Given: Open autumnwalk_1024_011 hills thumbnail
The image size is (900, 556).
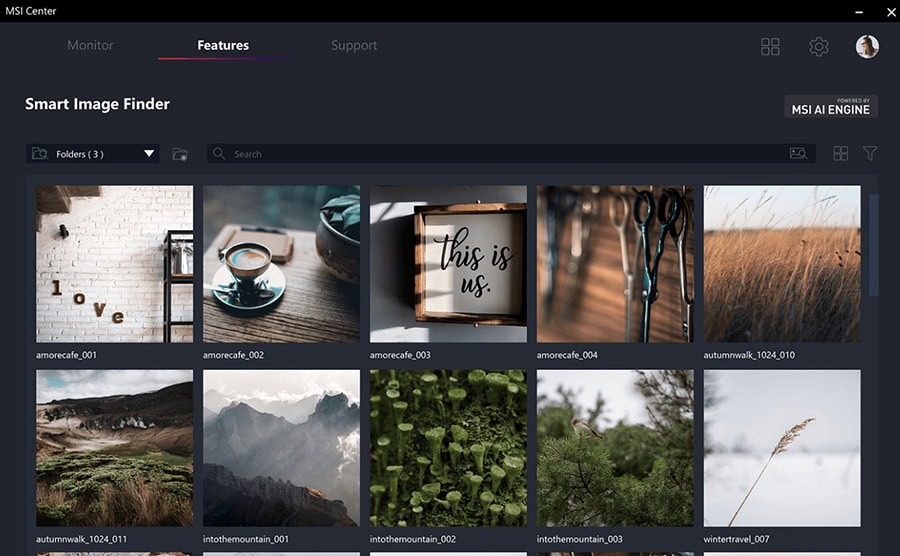Looking at the screenshot, I should click(x=115, y=448).
